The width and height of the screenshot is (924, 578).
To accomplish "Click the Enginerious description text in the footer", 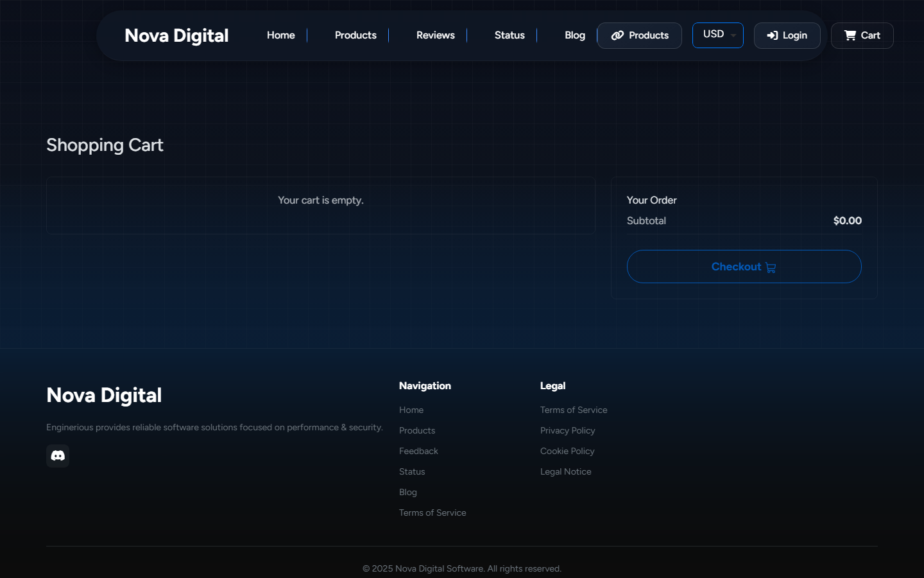I will [x=214, y=427].
